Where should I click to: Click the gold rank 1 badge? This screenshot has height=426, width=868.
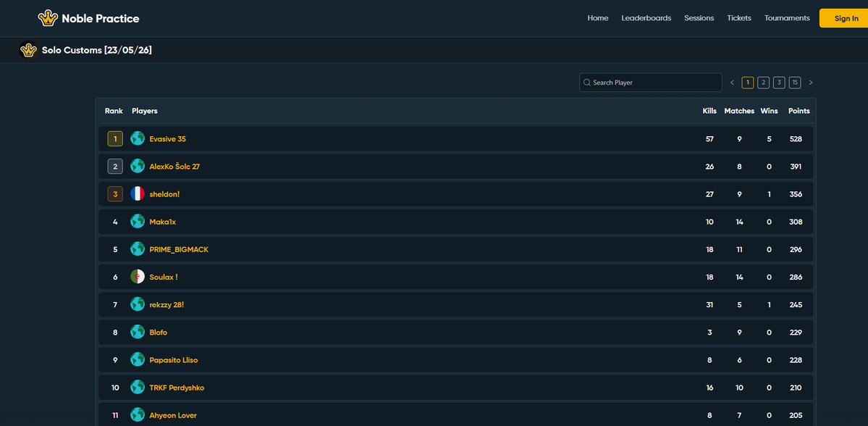pyautogui.click(x=115, y=138)
